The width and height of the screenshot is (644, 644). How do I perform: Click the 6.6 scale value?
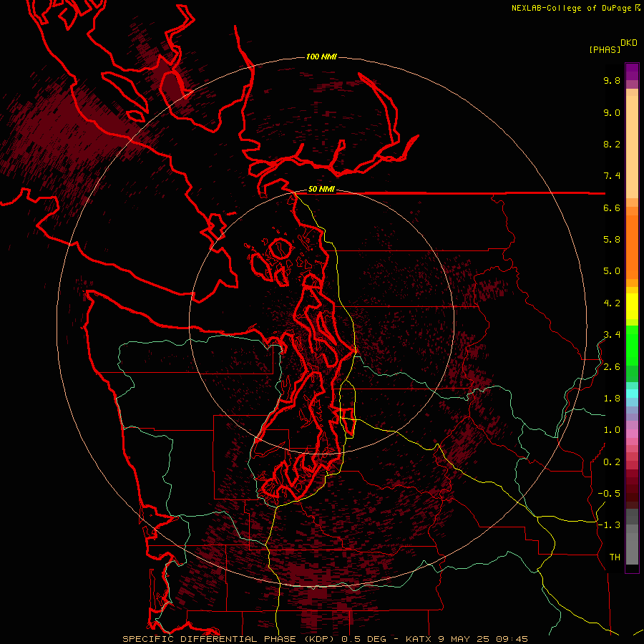coord(612,208)
